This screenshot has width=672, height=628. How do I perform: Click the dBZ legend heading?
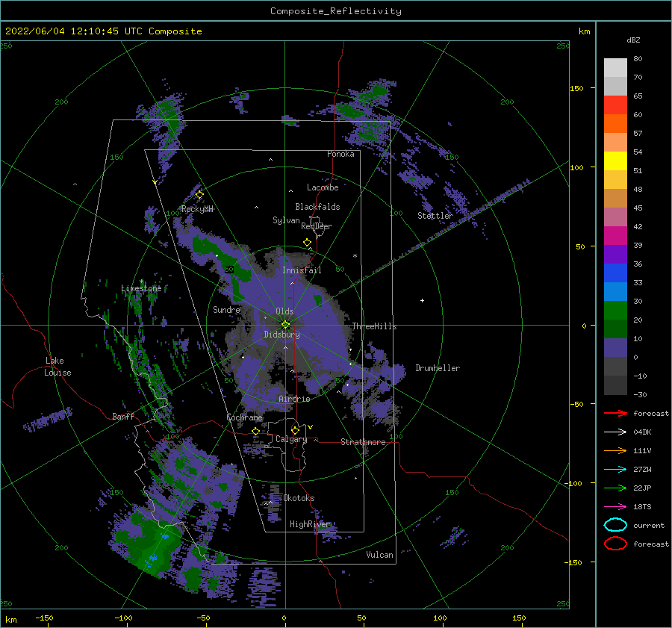pos(633,40)
